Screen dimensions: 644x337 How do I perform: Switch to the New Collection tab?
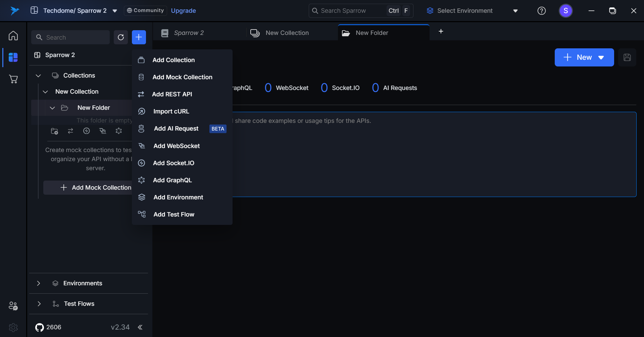click(287, 33)
